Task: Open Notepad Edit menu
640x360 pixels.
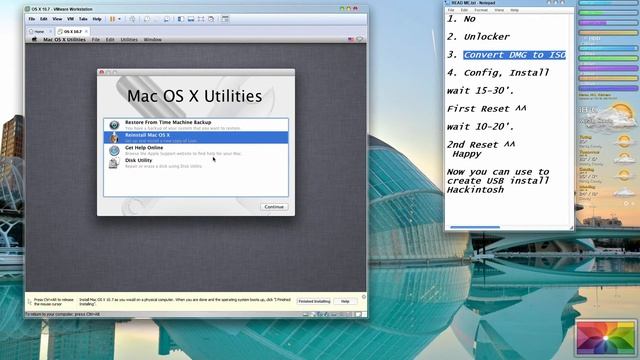Action: point(464,10)
